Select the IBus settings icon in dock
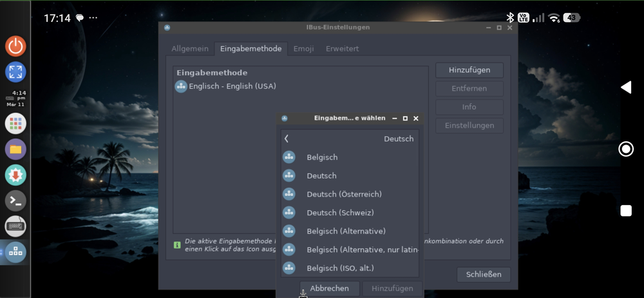Image resolution: width=644 pixels, height=298 pixels. pos(15,253)
